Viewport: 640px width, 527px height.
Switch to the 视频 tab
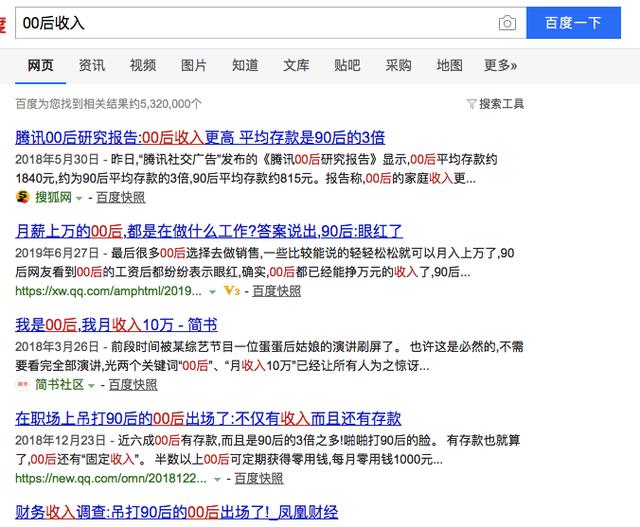(x=143, y=65)
